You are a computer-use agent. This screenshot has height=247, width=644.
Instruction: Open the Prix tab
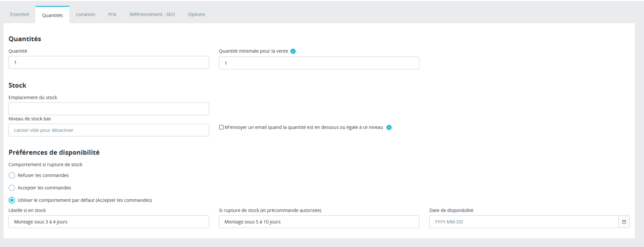112,14
